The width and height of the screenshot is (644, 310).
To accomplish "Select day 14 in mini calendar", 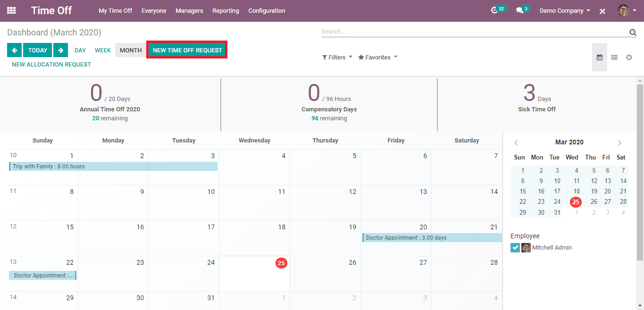I will click(623, 181).
